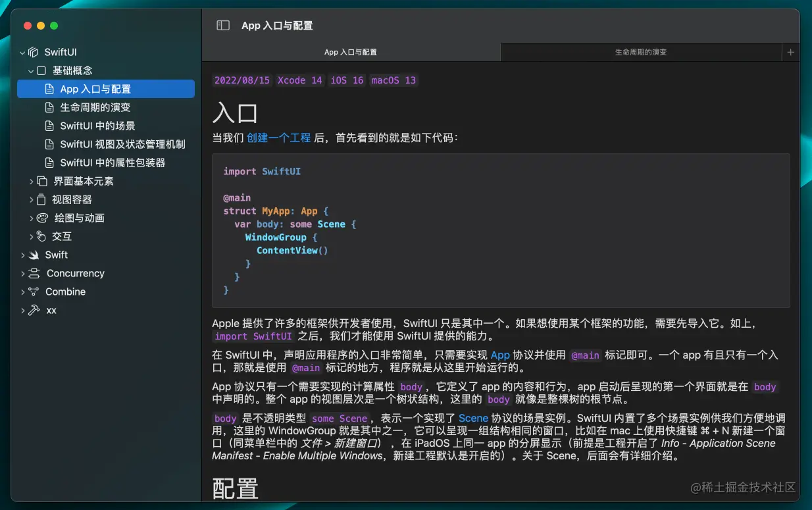Expand the Concurrency tree node
Screen dimensions: 812x510
(x=23, y=273)
